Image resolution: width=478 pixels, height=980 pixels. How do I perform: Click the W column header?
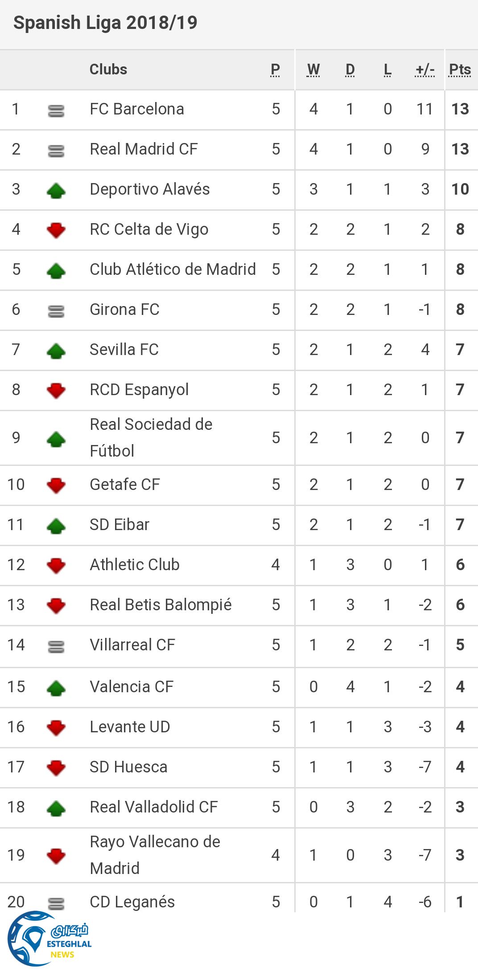tap(313, 69)
